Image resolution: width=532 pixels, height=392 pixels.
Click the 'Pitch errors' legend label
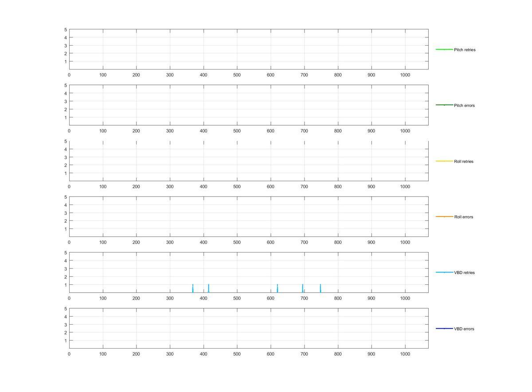point(464,105)
